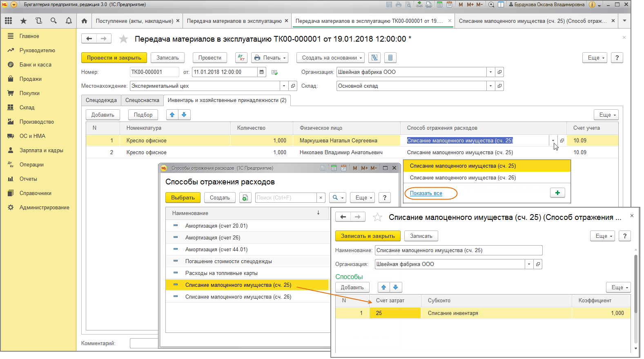Switch to Спецодежда tab
This screenshot has width=644, height=359.
click(x=101, y=100)
